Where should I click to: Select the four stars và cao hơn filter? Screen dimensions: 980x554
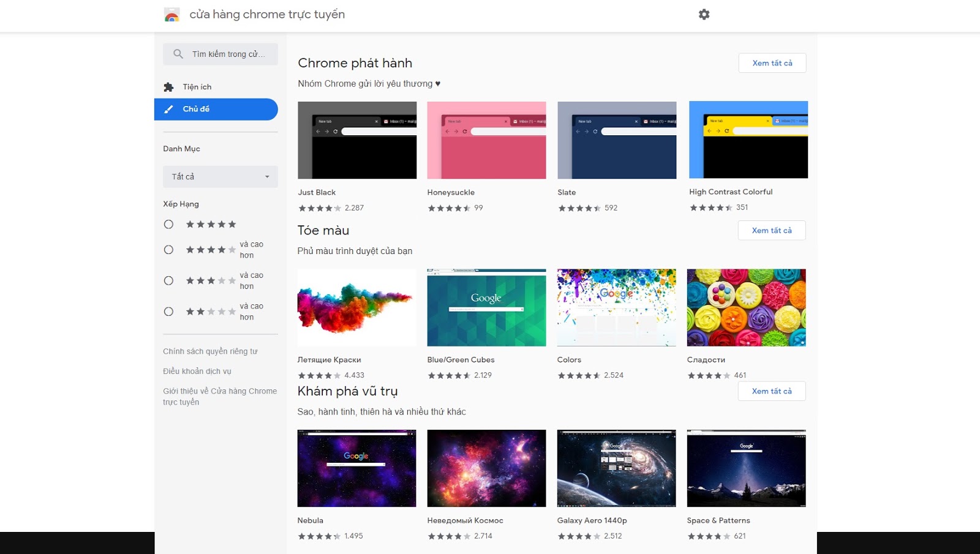pyautogui.click(x=168, y=250)
